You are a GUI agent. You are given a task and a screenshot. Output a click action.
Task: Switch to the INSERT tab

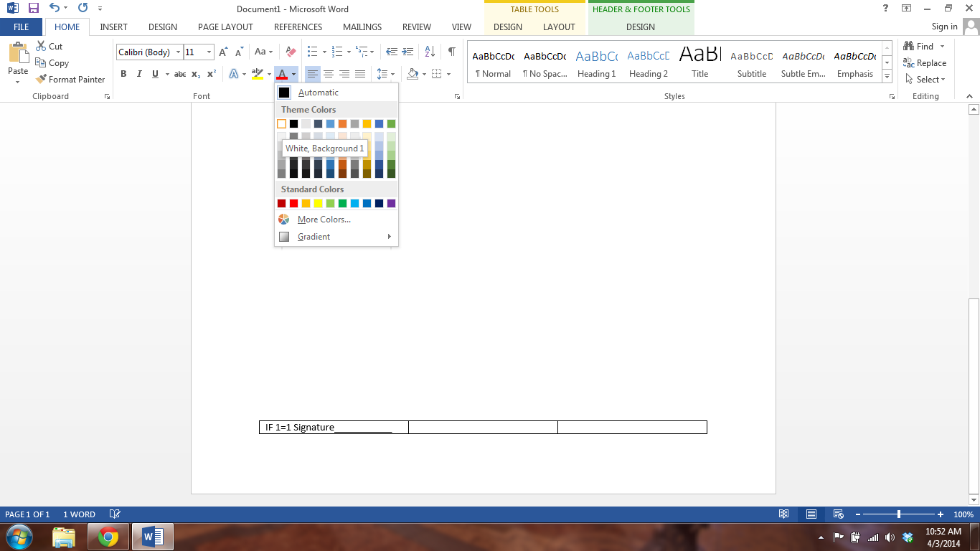pos(113,27)
